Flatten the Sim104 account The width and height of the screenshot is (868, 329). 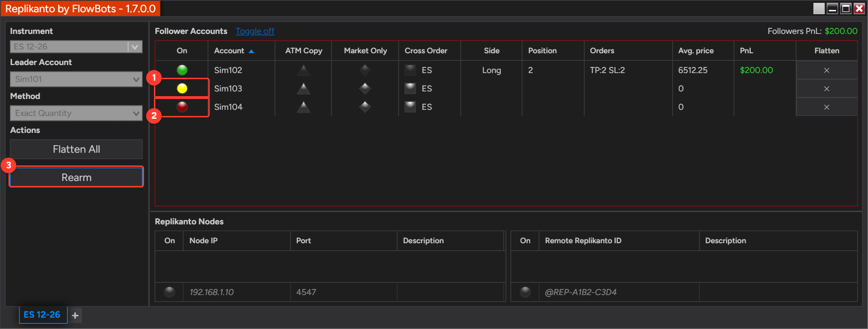pos(827,107)
